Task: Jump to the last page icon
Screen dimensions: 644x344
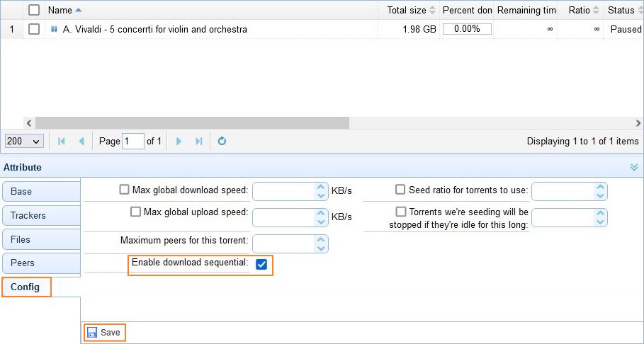Action: point(198,142)
